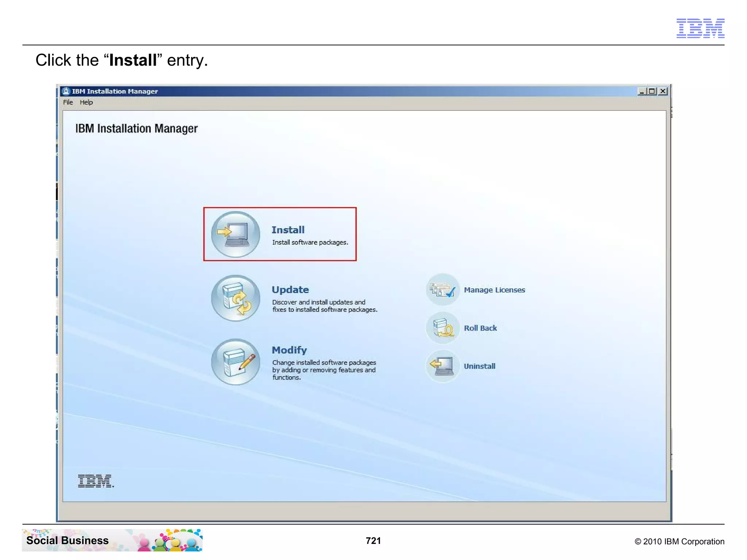This screenshot has height=560, width=747.
Task: Click the Manage Licenses icon
Action: (x=443, y=290)
